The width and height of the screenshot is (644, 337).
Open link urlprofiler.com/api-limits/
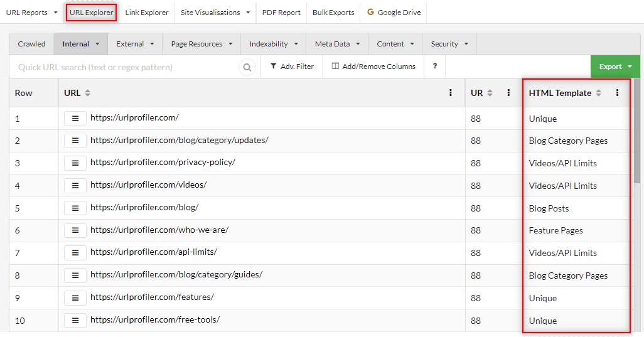point(154,252)
